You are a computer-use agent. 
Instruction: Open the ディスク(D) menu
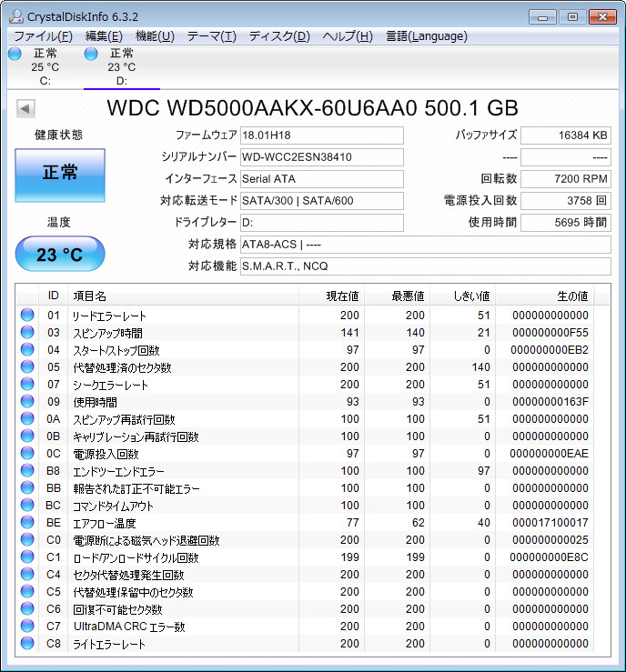pos(279,36)
